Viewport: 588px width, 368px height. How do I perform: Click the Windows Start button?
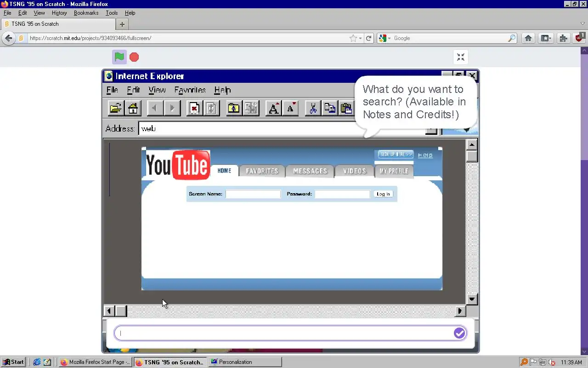click(13, 362)
